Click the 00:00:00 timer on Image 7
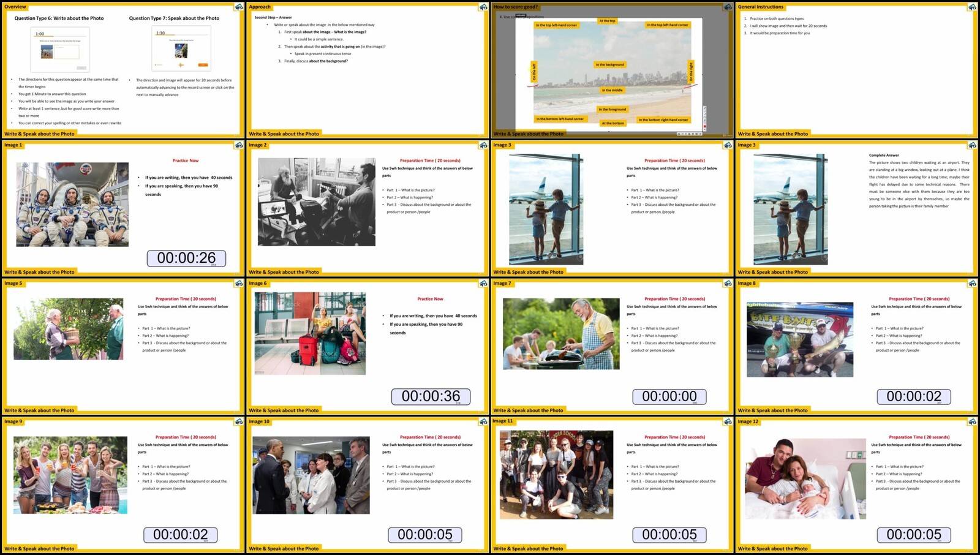This screenshot has width=980, height=555. point(669,397)
